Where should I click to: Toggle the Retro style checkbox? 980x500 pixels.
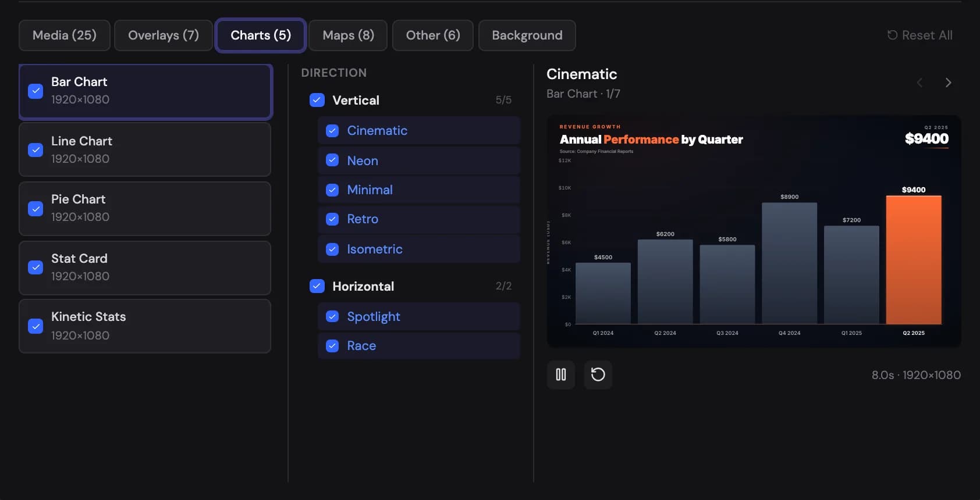coord(332,219)
